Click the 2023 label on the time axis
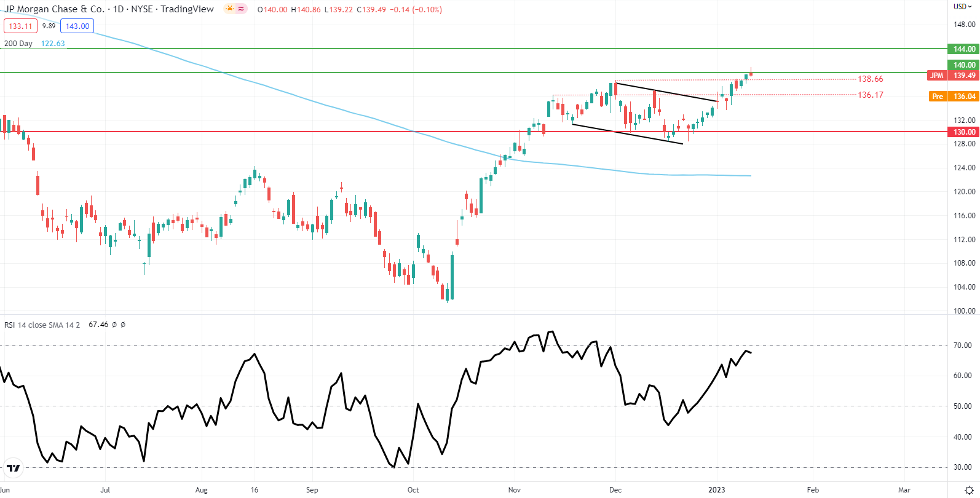Image resolution: width=980 pixels, height=498 pixels. click(x=716, y=490)
